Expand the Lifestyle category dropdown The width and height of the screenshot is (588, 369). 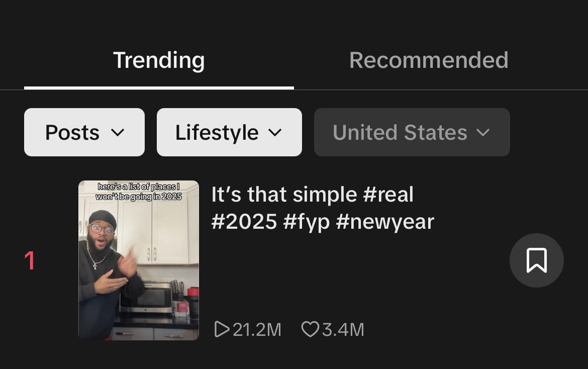click(229, 132)
